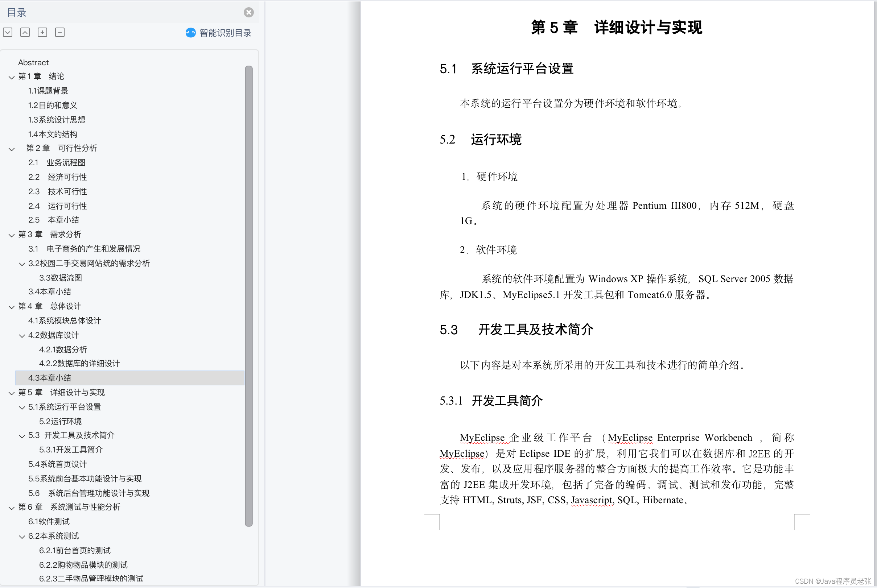Open 6.2.1前台首页的测试 entry
The height and width of the screenshot is (588, 877).
75,551
